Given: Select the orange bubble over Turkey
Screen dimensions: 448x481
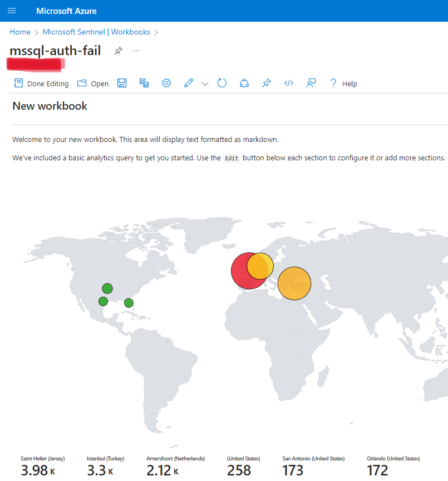Looking at the screenshot, I should [x=294, y=283].
